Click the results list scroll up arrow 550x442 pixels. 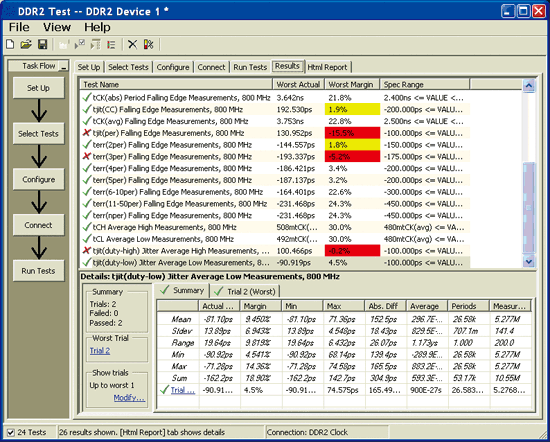pyautogui.click(x=529, y=85)
